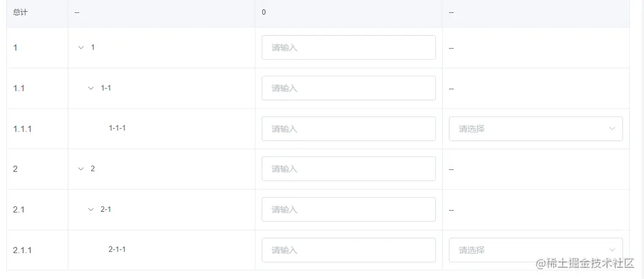Focus the 请输入 field in row 1
The height and width of the screenshot is (279, 644).
(x=348, y=47)
